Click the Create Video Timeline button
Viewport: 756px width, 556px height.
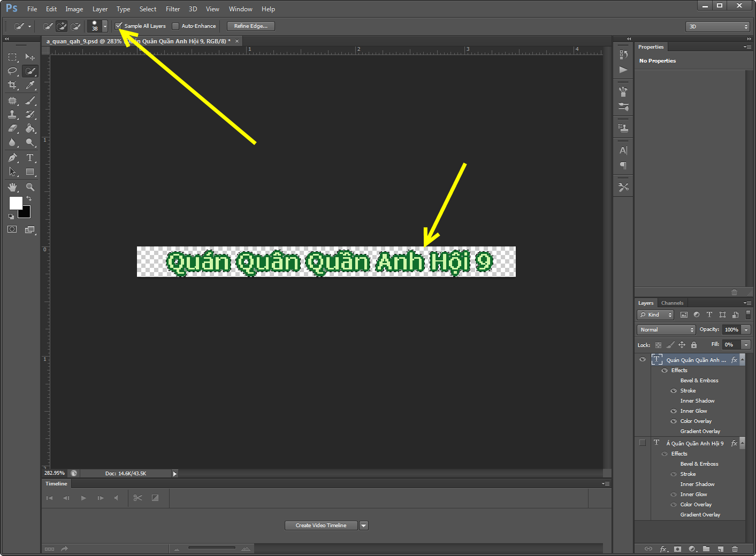pyautogui.click(x=320, y=525)
